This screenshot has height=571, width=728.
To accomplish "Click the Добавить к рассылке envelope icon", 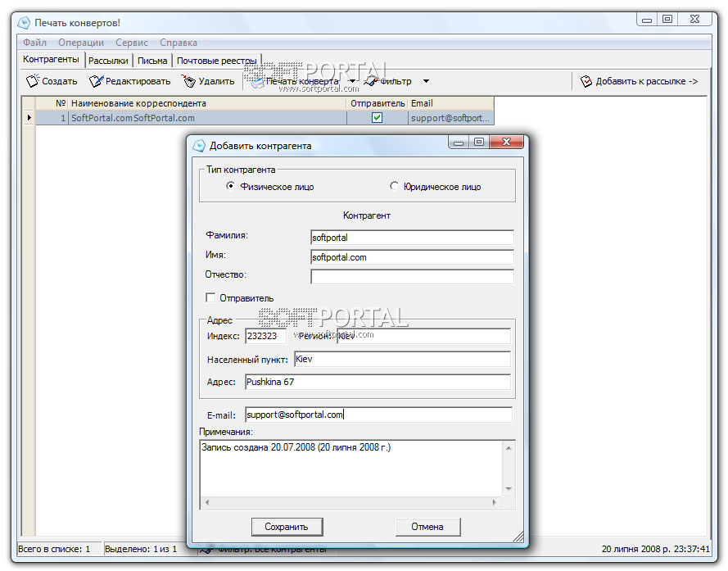I will tap(586, 81).
